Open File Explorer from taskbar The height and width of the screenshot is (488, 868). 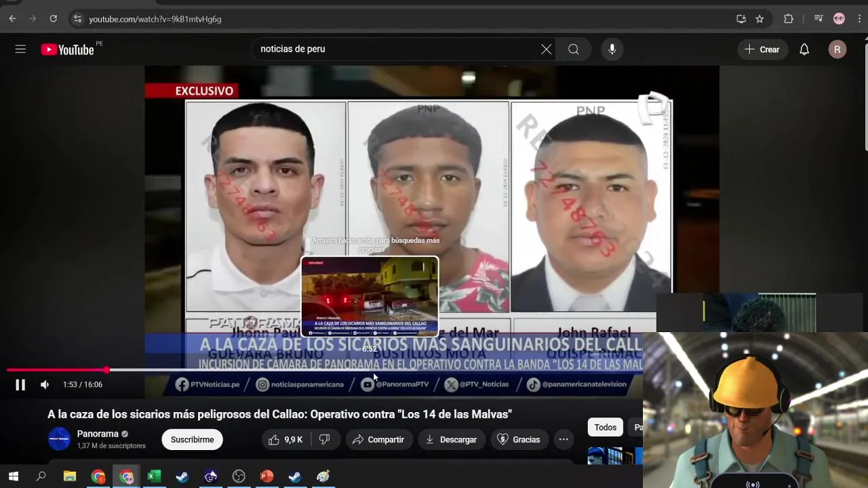click(x=70, y=476)
